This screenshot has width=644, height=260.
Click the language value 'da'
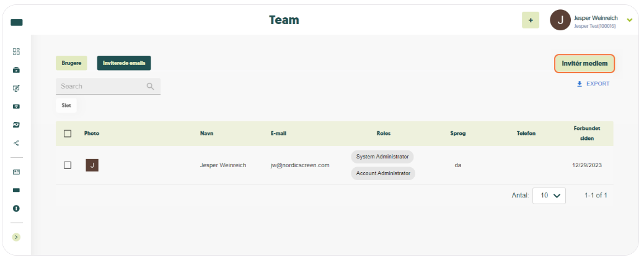458,165
